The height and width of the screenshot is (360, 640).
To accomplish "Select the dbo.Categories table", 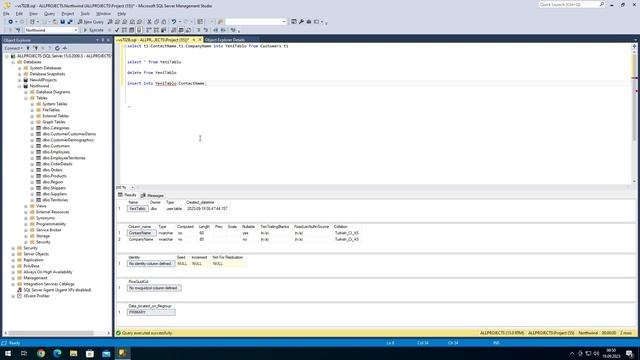I will [x=56, y=128].
